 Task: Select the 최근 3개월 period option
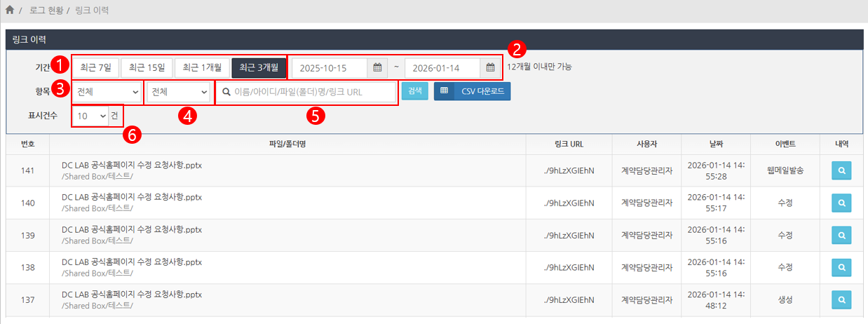[259, 68]
